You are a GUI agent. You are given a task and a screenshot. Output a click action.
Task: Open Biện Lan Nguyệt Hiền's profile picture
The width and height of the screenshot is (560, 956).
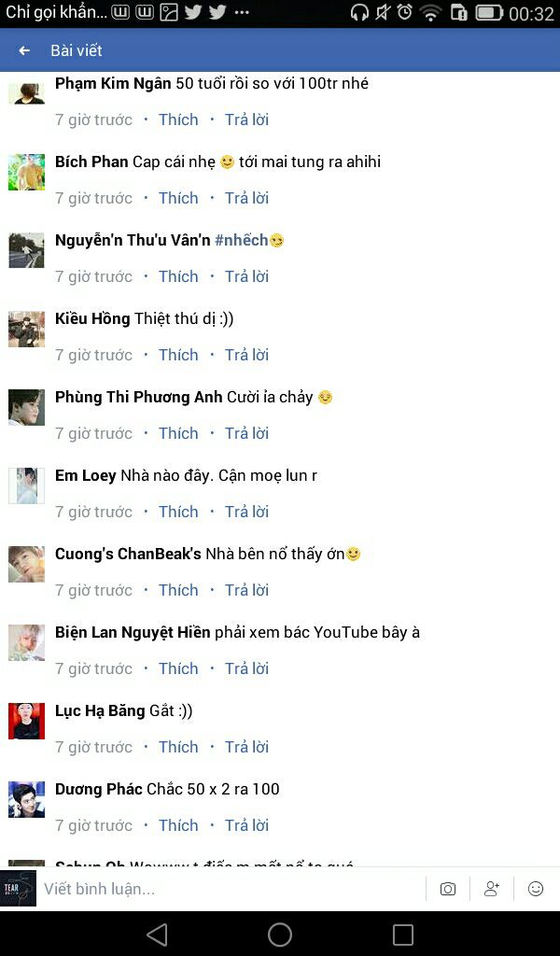[x=27, y=642]
